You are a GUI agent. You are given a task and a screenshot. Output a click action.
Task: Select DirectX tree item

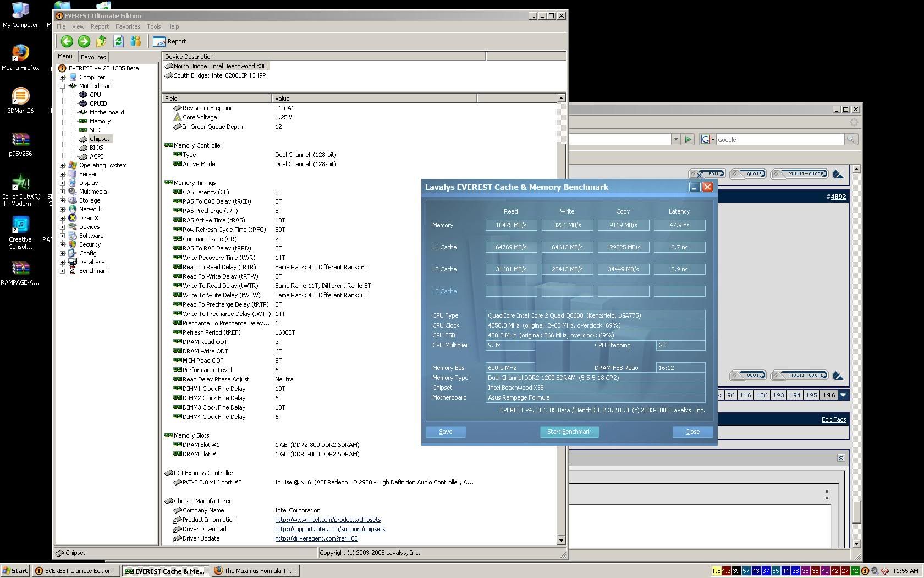[89, 218]
